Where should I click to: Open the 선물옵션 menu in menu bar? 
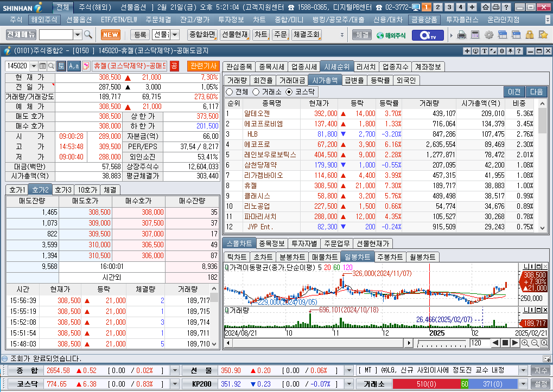click(x=79, y=20)
